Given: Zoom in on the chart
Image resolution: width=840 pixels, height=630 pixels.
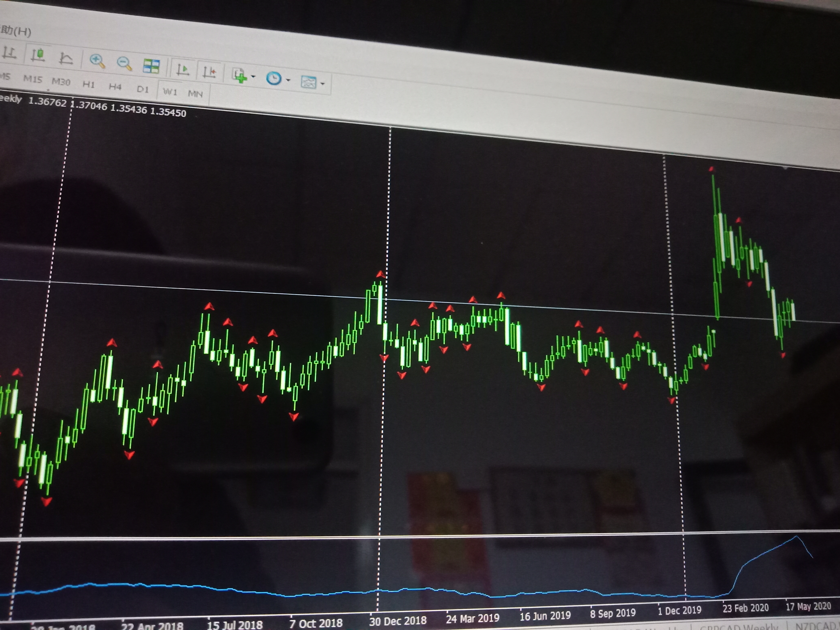Looking at the screenshot, I should coord(97,61).
